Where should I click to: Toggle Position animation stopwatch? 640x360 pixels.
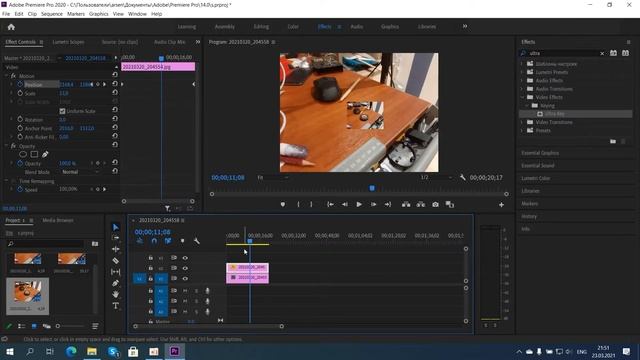coord(20,84)
